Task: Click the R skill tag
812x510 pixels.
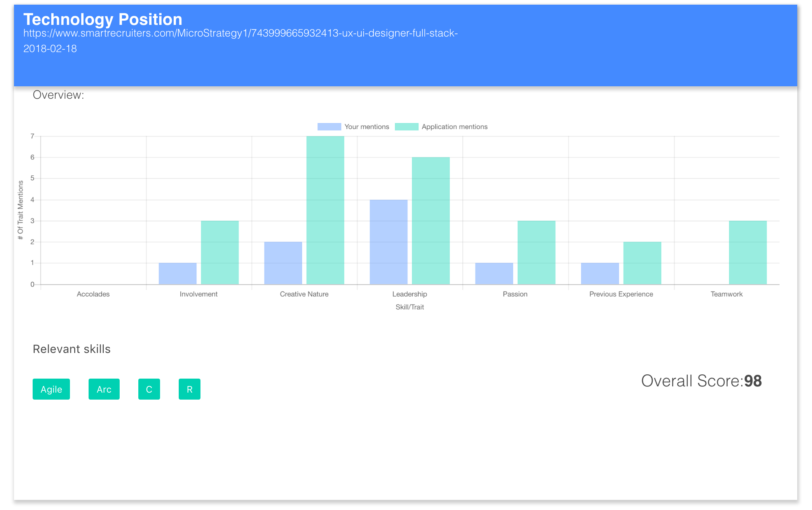Action: 189,389
